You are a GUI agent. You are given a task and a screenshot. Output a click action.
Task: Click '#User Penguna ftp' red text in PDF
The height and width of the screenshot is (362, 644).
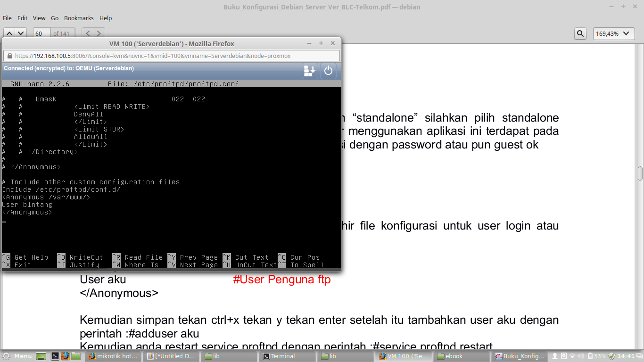point(282,280)
